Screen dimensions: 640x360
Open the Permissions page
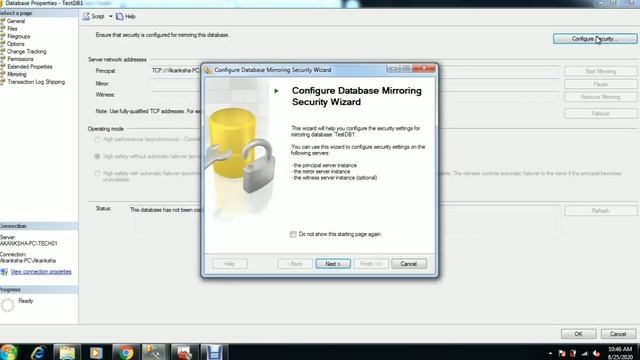click(x=20, y=59)
